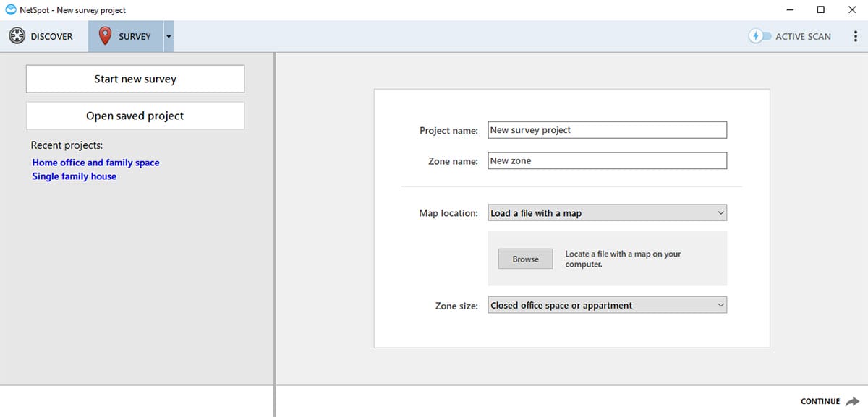
Task: Minimize the NetSpot window
Action: (x=789, y=10)
